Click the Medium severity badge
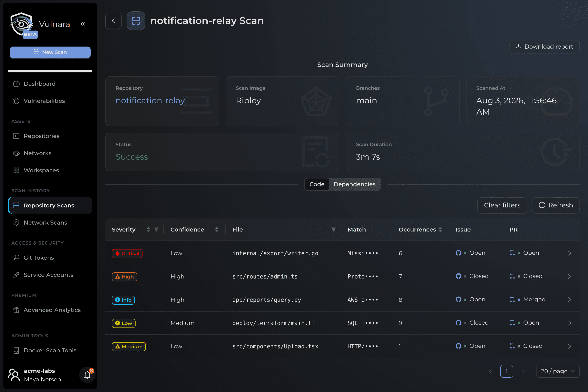This screenshot has height=392, width=588. pos(129,346)
